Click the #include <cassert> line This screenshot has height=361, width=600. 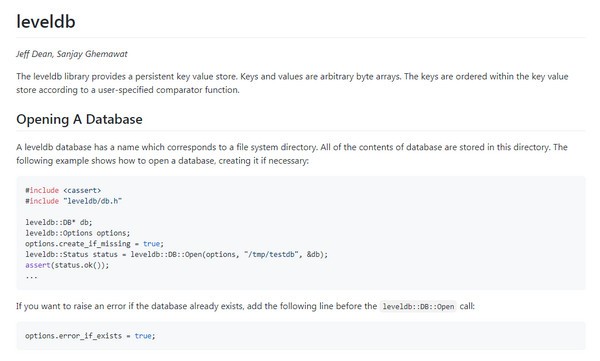pyautogui.click(x=63, y=190)
